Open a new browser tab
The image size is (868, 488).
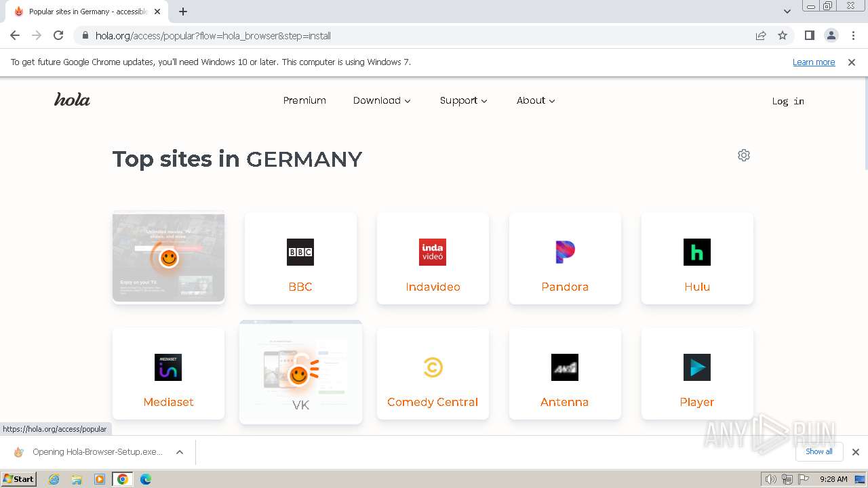tap(183, 12)
